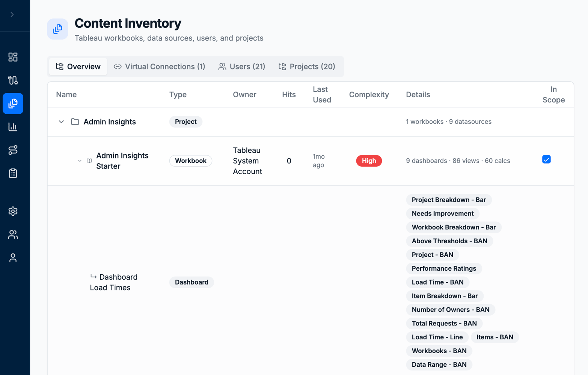Click the Content Inventory header icon
Viewport: 588px width, 375px height.
point(57,29)
